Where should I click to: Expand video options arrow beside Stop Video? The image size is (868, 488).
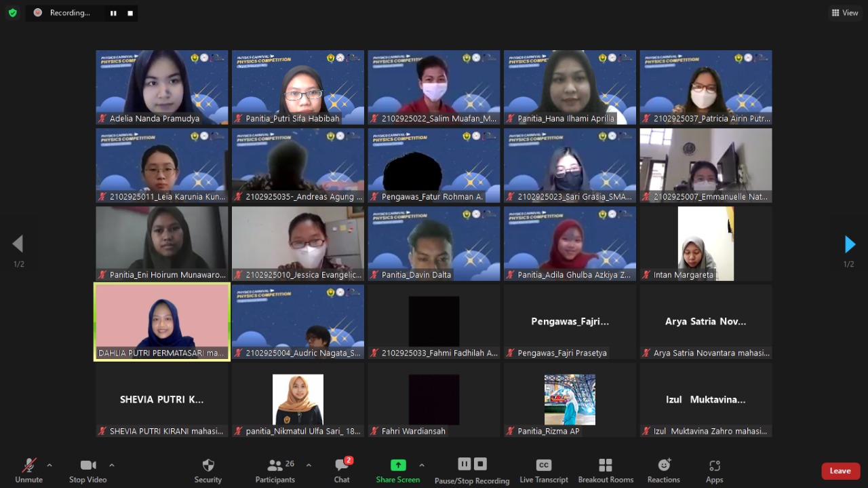[112, 465]
